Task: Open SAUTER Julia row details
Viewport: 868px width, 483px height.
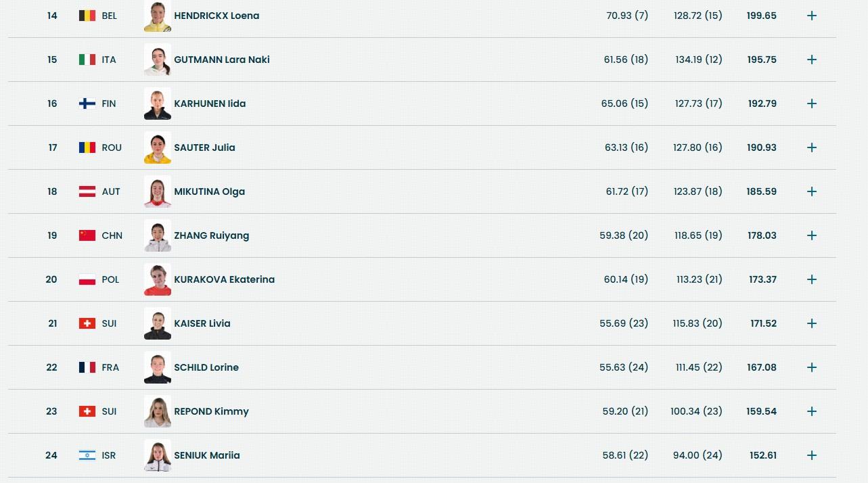Action: [x=812, y=147]
